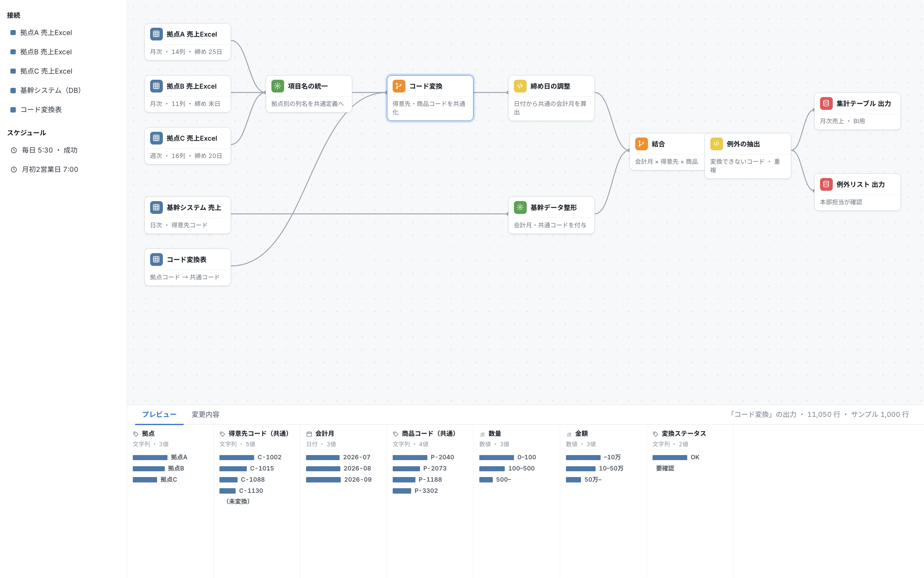
Task: Click the clock icon beside 毎日 5:30
Action: (14, 150)
